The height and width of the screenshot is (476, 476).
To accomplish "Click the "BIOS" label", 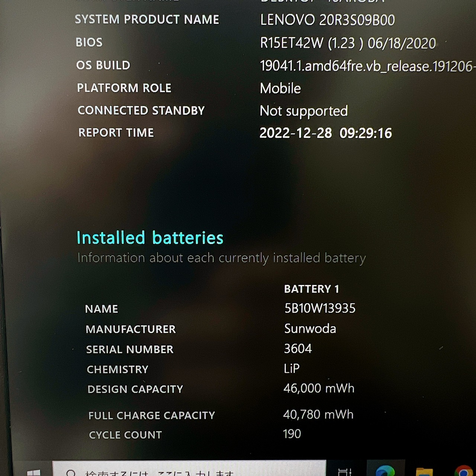I will point(89,42).
